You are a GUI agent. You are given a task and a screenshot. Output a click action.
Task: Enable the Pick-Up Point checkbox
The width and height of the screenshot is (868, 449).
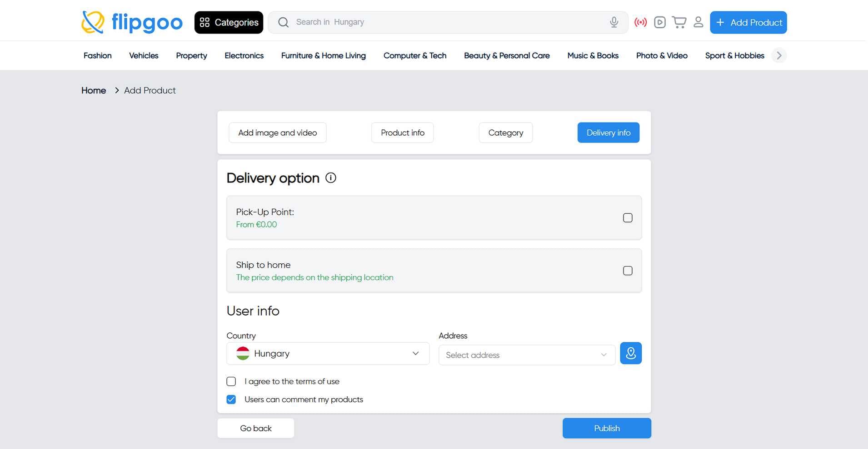click(627, 218)
